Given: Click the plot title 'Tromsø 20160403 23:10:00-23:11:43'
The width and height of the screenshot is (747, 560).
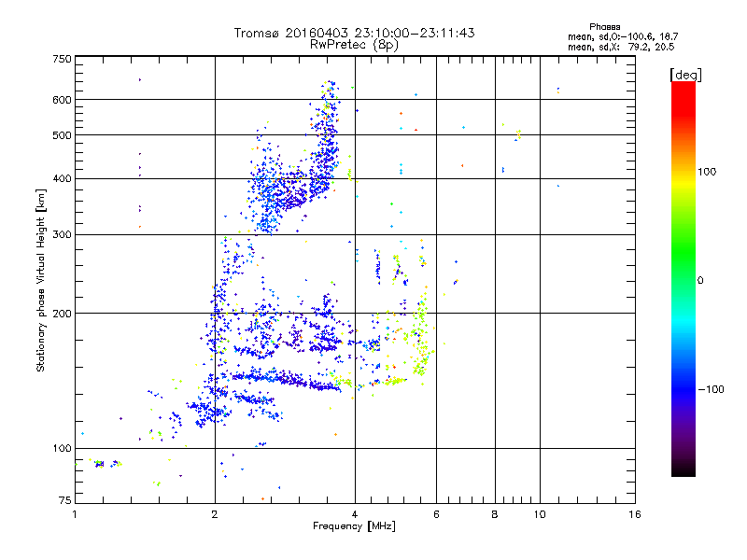Looking at the screenshot, I should pyautogui.click(x=354, y=33).
